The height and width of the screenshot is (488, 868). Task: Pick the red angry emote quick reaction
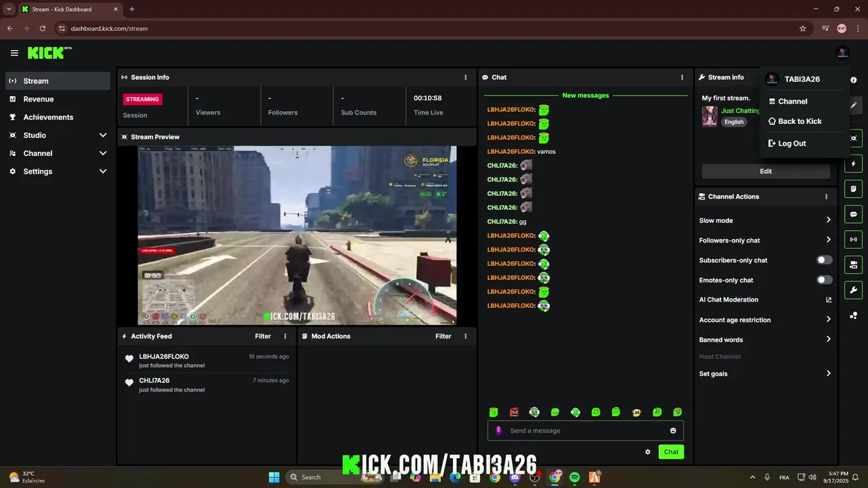[x=514, y=412]
